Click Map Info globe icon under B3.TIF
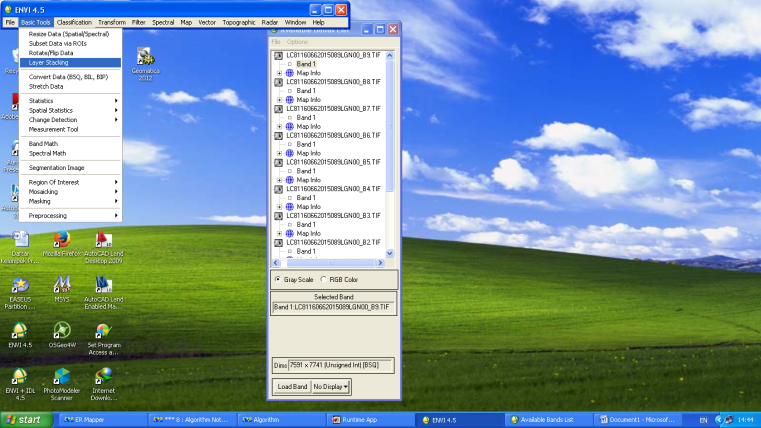The height and width of the screenshot is (428, 761). coord(290,233)
